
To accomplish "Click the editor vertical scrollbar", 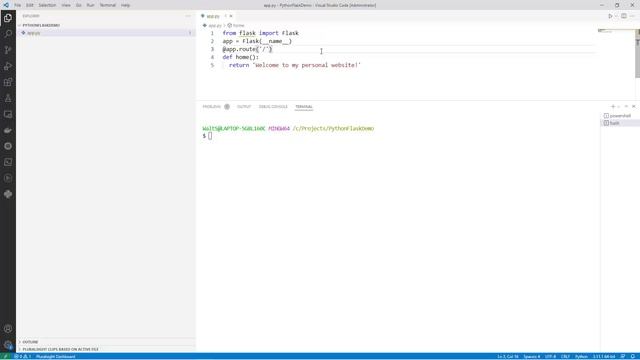I will pos(638,53).
